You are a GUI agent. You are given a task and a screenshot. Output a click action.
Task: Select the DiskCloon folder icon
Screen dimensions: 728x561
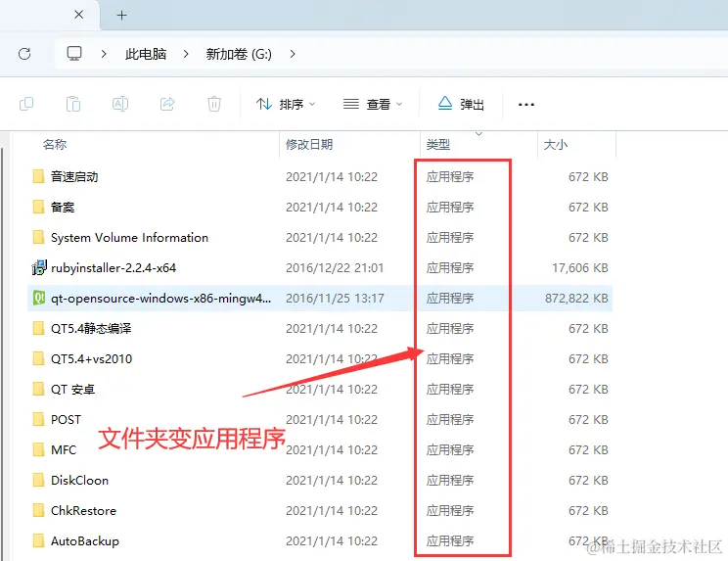(x=38, y=480)
